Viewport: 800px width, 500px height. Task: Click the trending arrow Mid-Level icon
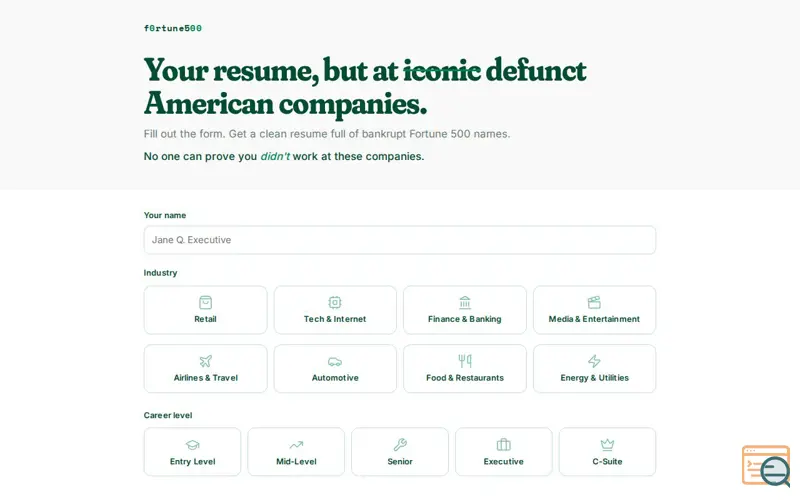(x=296, y=445)
